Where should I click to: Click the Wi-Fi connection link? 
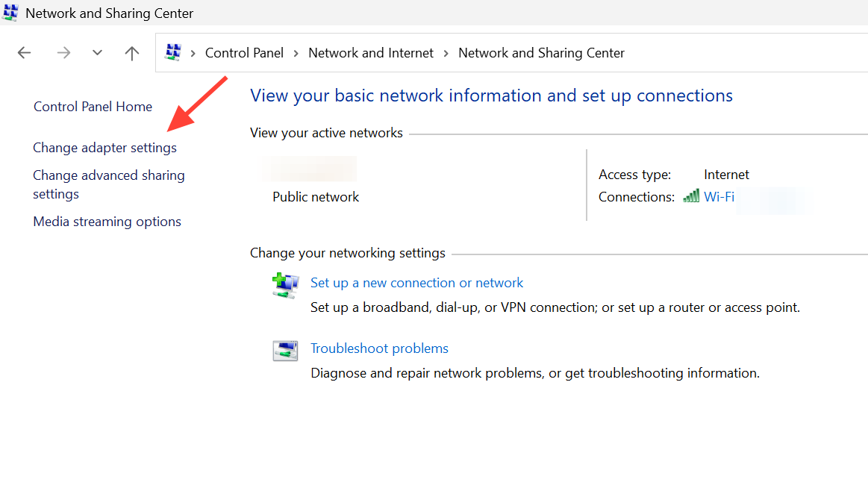pos(719,197)
